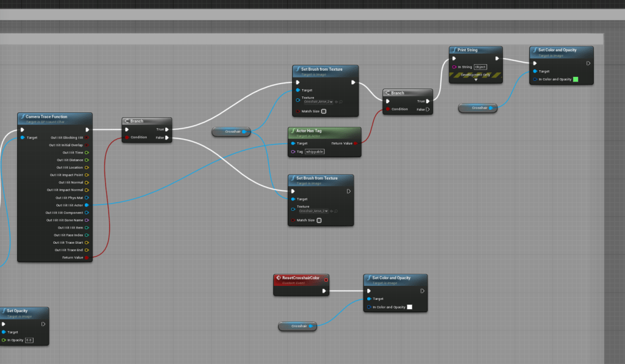This screenshot has height=364, width=625.
Task: Toggle Match Size on upper Set Brush node
Action: point(324,112)
